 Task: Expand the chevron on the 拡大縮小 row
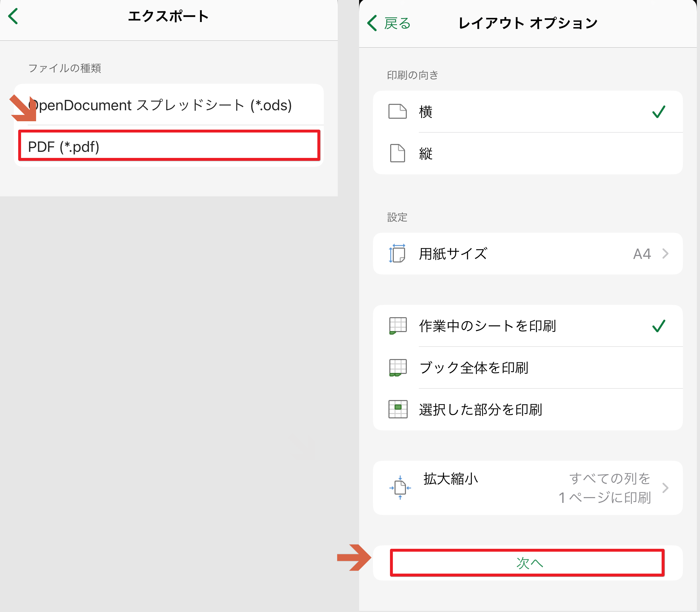(665, 488)
